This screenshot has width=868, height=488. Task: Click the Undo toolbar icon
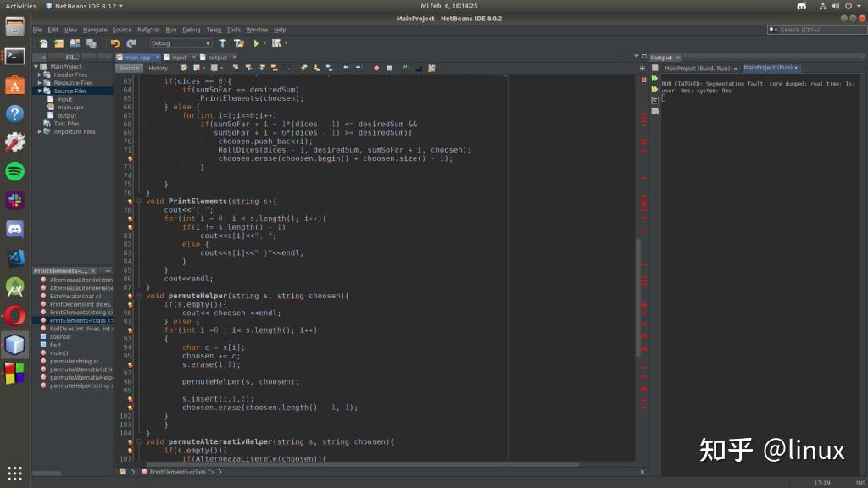[115, 43]
